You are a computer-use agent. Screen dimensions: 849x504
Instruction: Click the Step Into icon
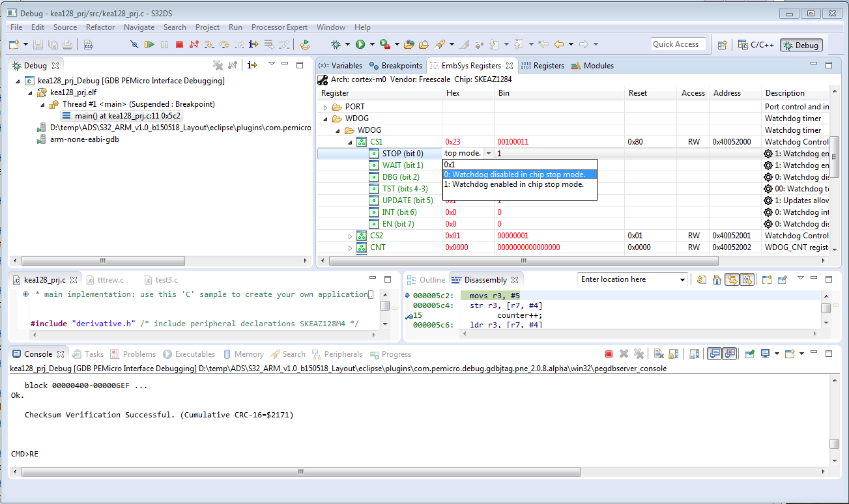(209, 44)
